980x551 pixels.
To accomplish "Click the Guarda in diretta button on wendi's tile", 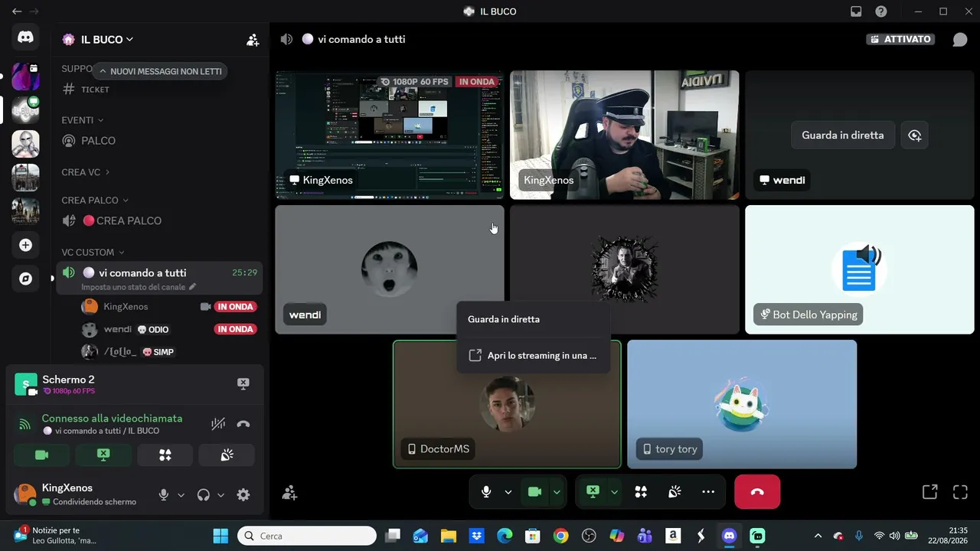I will [843, 135].
